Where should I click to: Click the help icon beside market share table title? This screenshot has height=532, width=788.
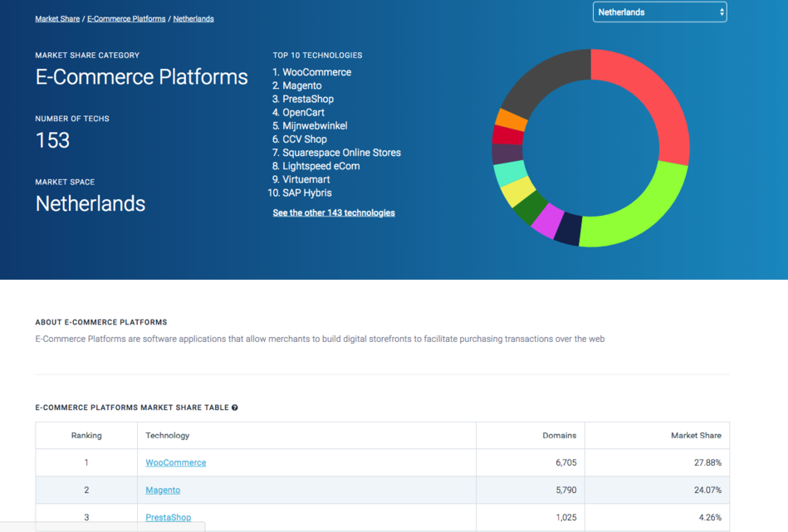[x=235, y=408]
